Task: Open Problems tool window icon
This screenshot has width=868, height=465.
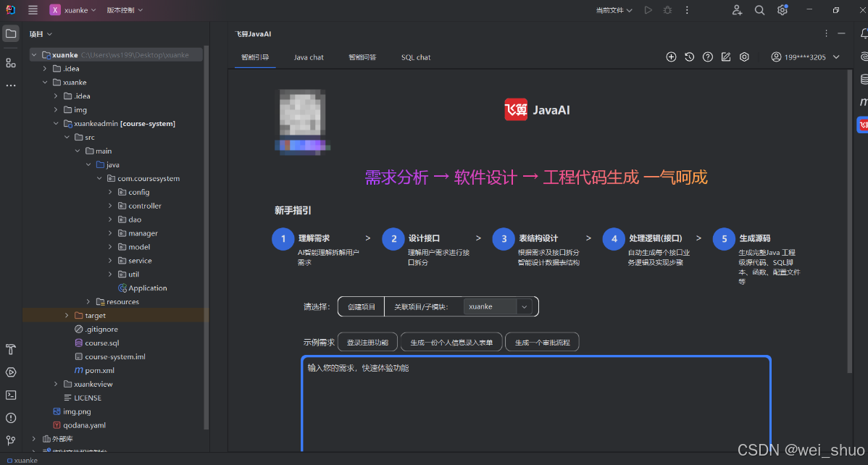Action: coord(11,418)
